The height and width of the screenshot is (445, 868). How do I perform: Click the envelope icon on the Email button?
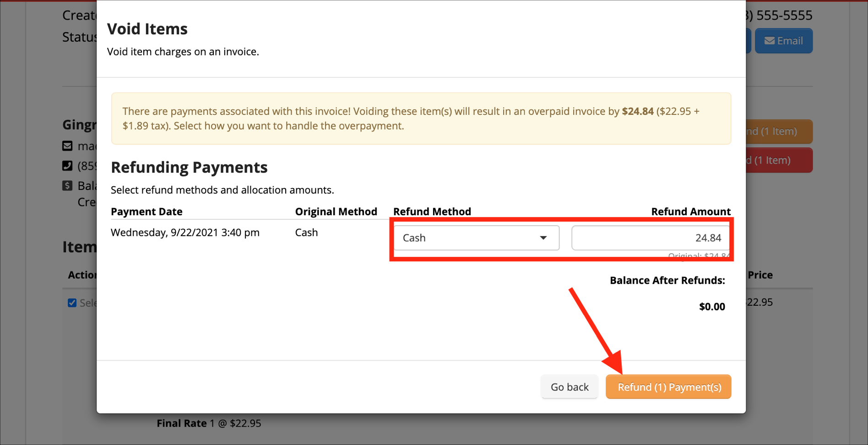tap(770, 41)
